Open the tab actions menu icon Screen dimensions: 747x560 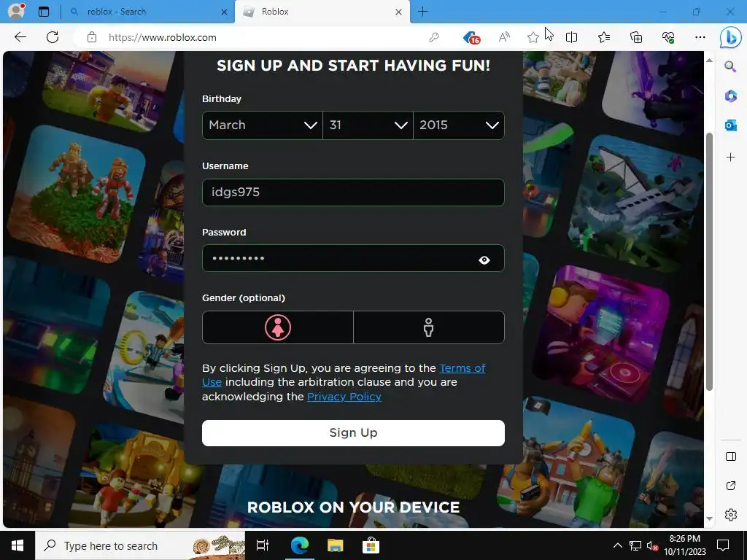pyautogui.click(x=43, y=12)
